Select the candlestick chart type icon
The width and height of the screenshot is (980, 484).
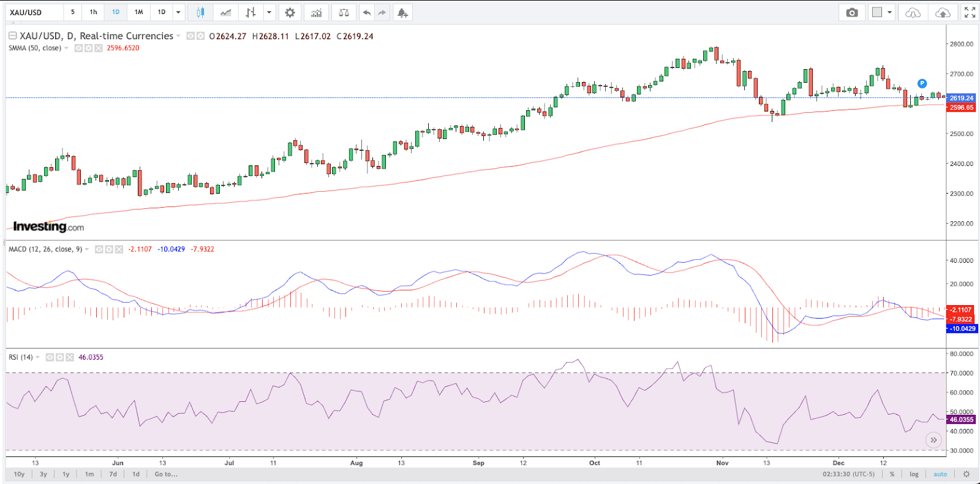click(x=200, y=12)
